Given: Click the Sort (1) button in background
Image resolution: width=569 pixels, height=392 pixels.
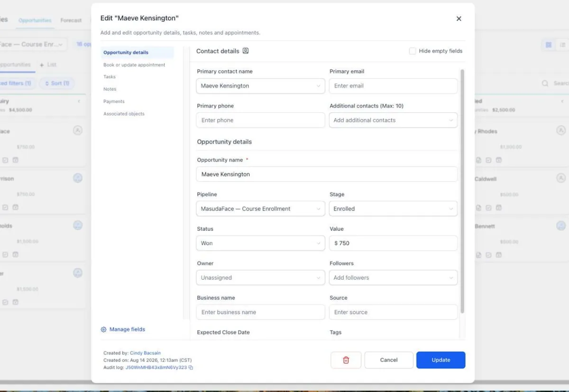Looking at the screenshot, I should [56, 83].
